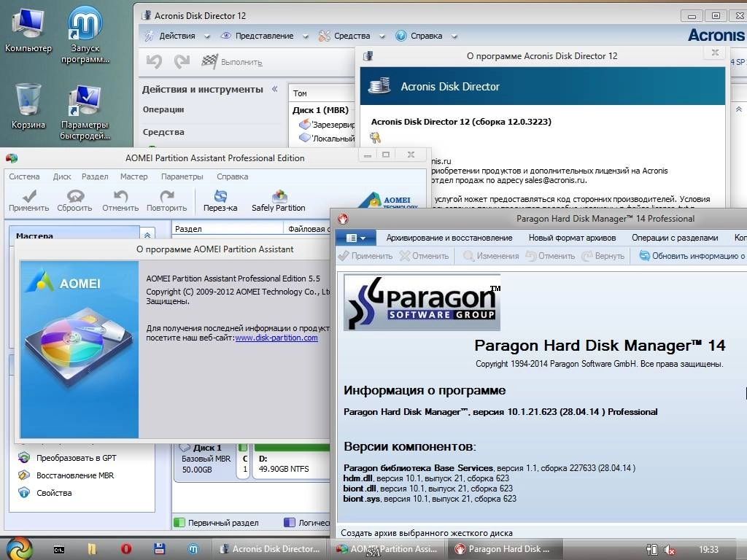Collapse Действия и инструменты panel chevron
The image size is (747, 560).
[x=275, y=89]
